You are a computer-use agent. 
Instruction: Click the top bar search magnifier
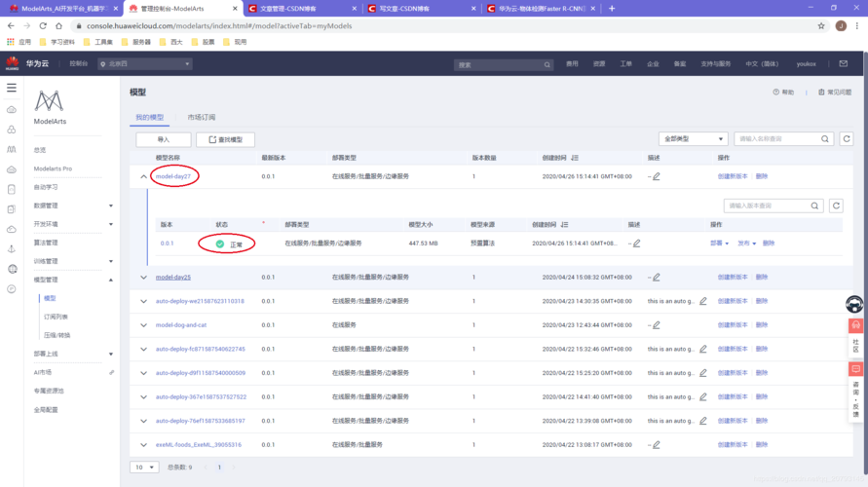tap(547, 64)
